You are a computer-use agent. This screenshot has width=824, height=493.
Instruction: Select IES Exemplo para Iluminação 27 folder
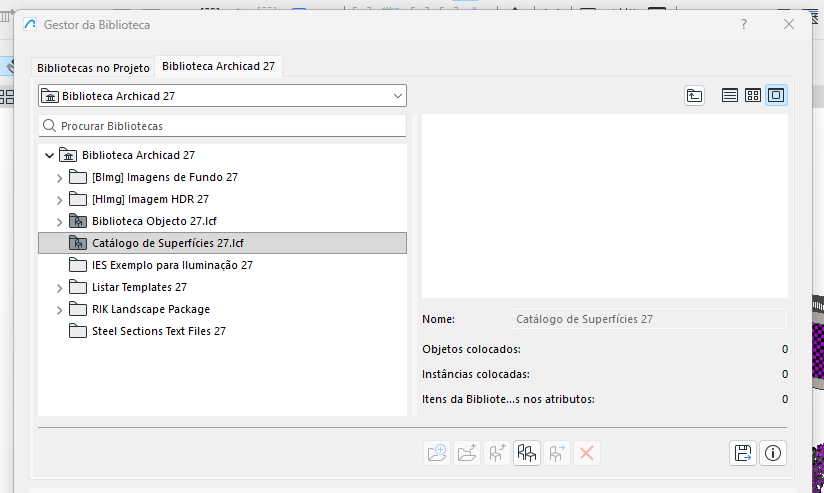[x=222, y=265]
